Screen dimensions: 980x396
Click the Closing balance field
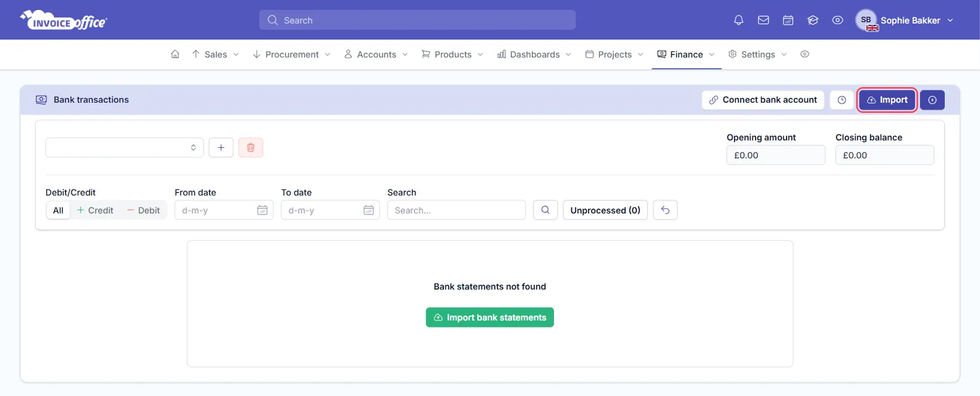pos(885,155)
